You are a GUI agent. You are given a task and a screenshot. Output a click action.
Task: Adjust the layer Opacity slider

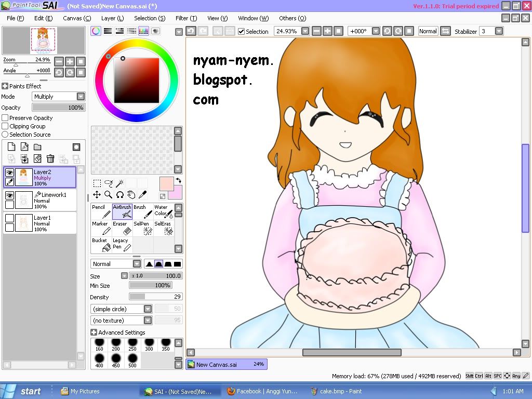(58, 107)
